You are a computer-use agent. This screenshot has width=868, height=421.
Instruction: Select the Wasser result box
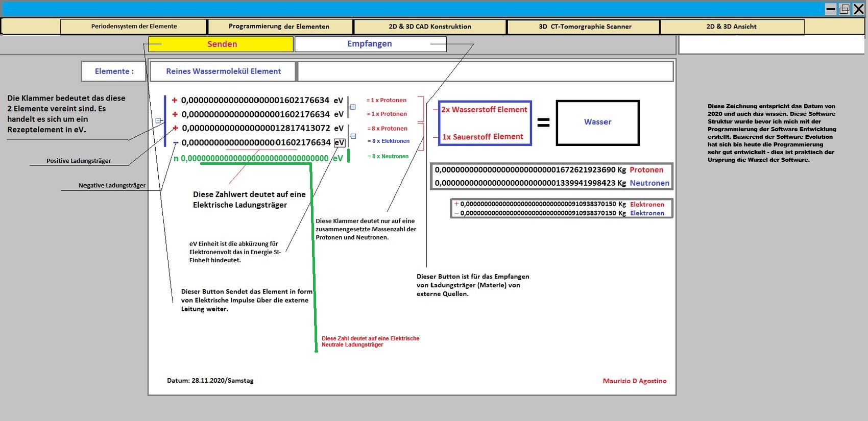[x=597, y=122]
